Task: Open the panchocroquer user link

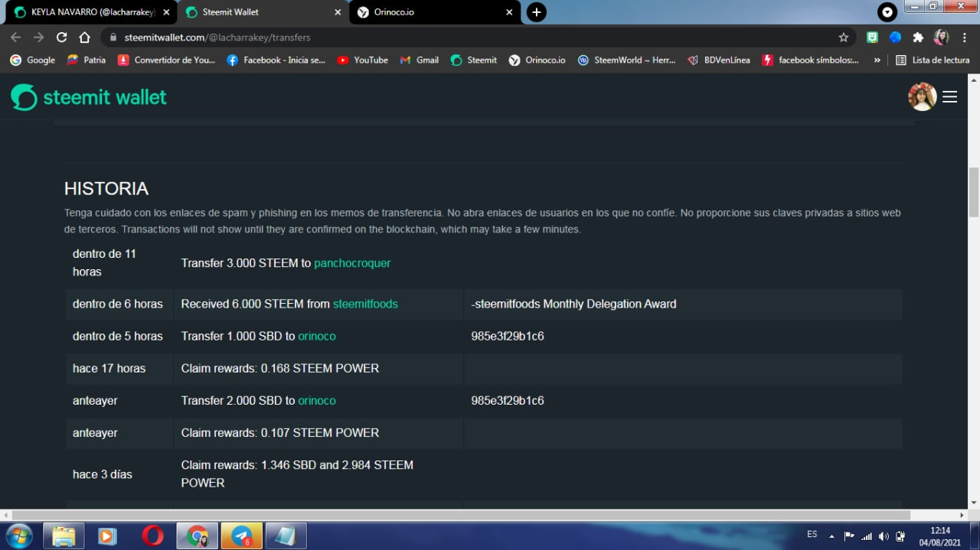Action: [x=352, y=263]
